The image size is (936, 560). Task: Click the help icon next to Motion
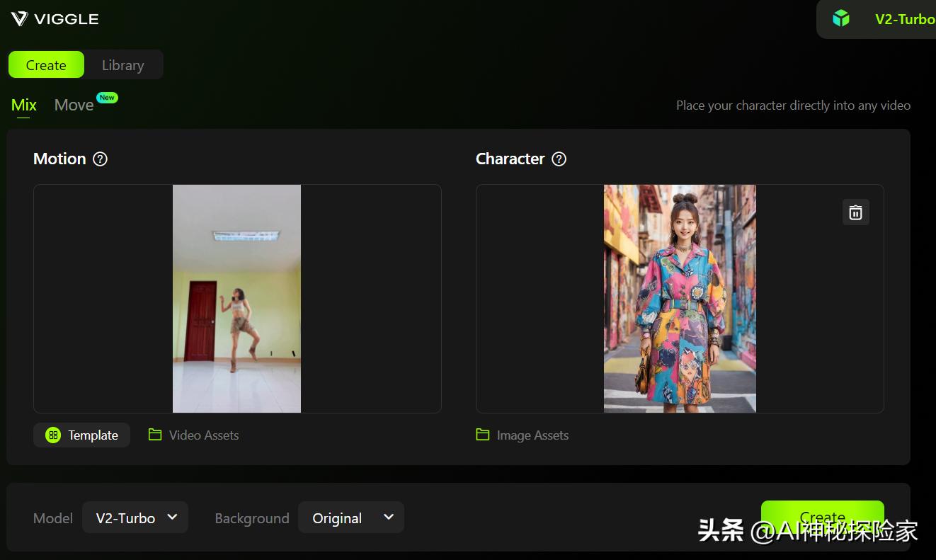(x=101, y=159)
